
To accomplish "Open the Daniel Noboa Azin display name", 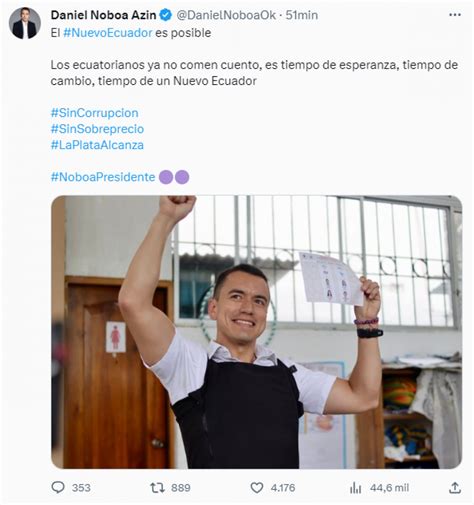I will (103, 15).
